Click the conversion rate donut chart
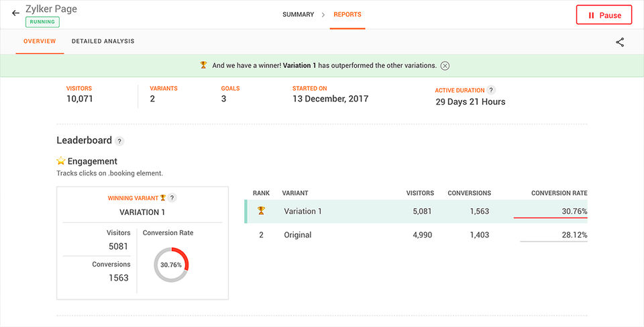Viewport: 644px width, 327px height. click(x=171, y=265)
